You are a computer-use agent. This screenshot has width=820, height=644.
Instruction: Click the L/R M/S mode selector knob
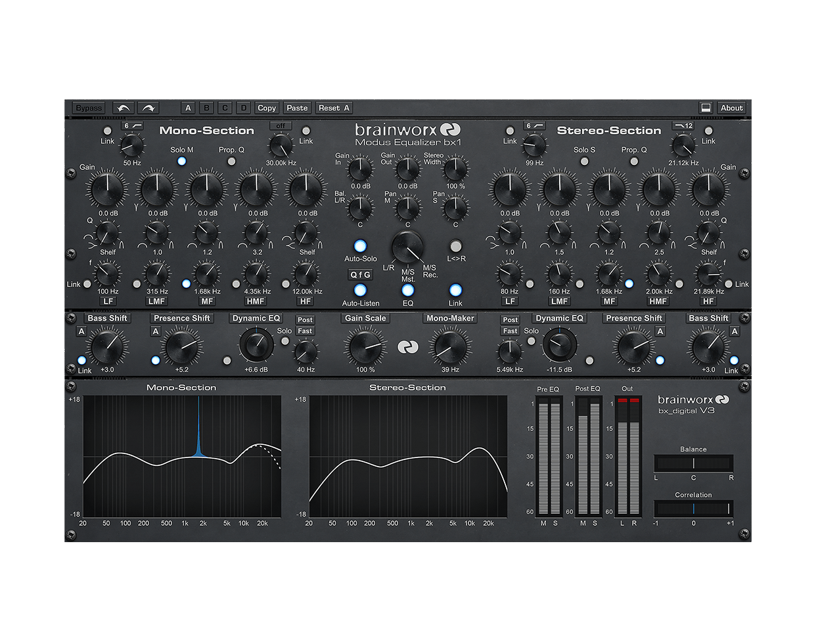point(407,248)
